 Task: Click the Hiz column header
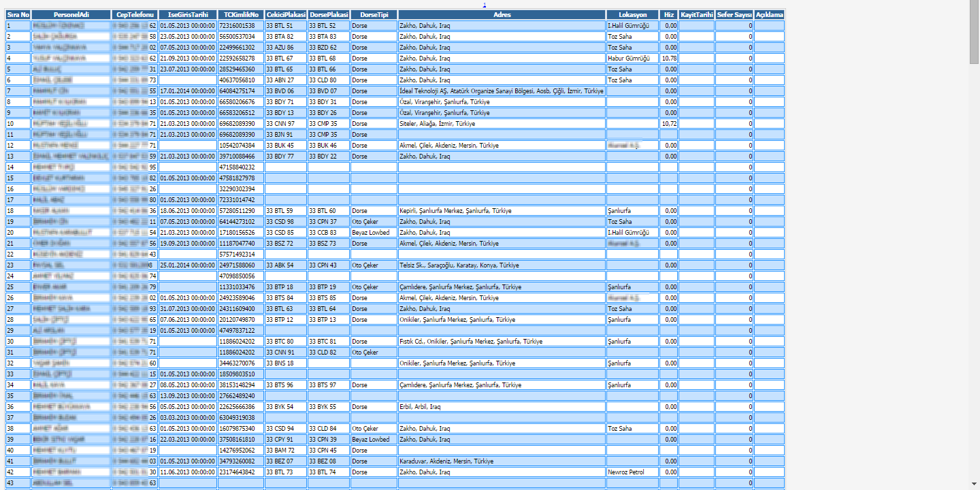668,15
